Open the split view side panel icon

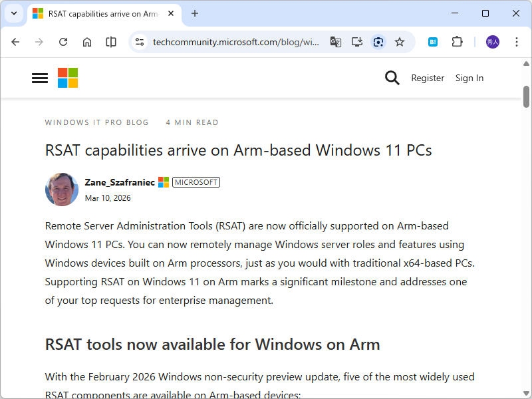point(111,42)
